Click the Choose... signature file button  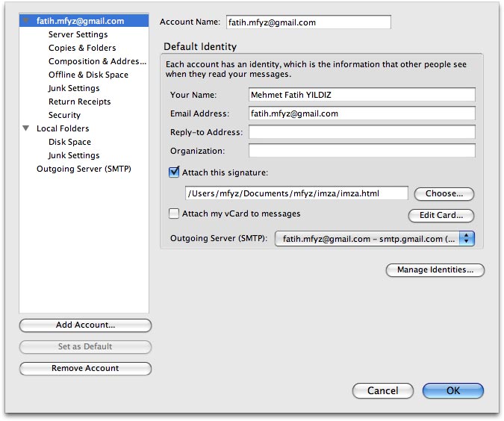(x=444, y=194)
